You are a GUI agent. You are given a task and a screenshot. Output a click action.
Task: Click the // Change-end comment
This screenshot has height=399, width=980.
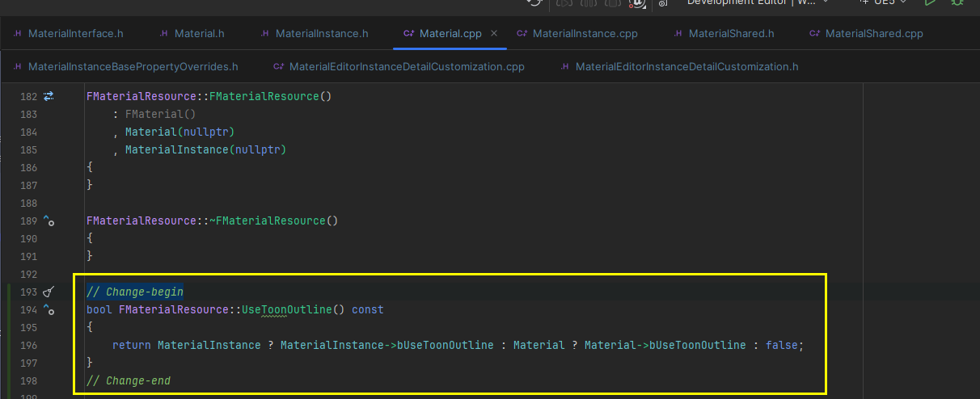coord(129,380)
